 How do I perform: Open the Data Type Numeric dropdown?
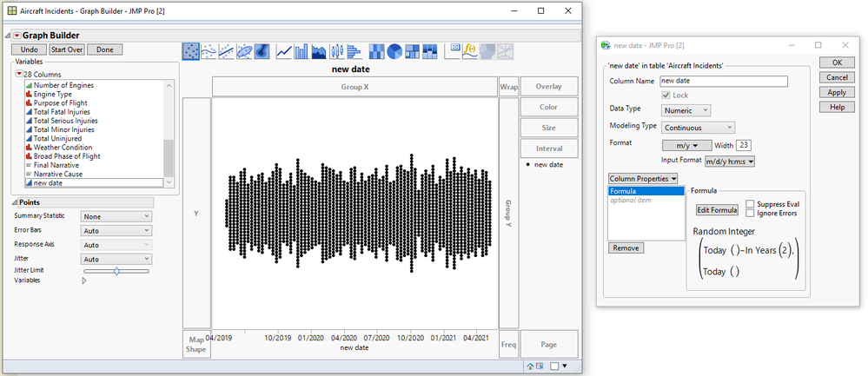tap(686, 110)
